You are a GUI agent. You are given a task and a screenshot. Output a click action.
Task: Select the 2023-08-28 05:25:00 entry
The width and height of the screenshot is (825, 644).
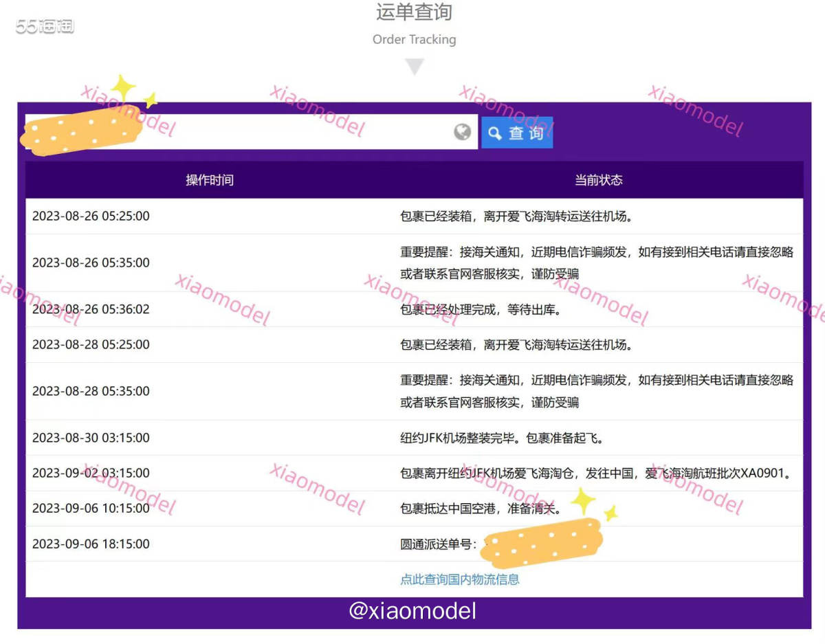(412, 344)
